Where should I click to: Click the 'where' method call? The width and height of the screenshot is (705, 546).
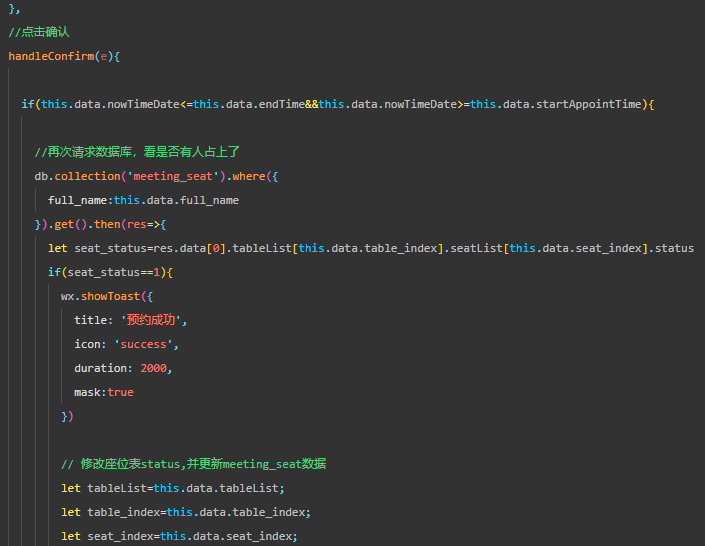point(249,176)
